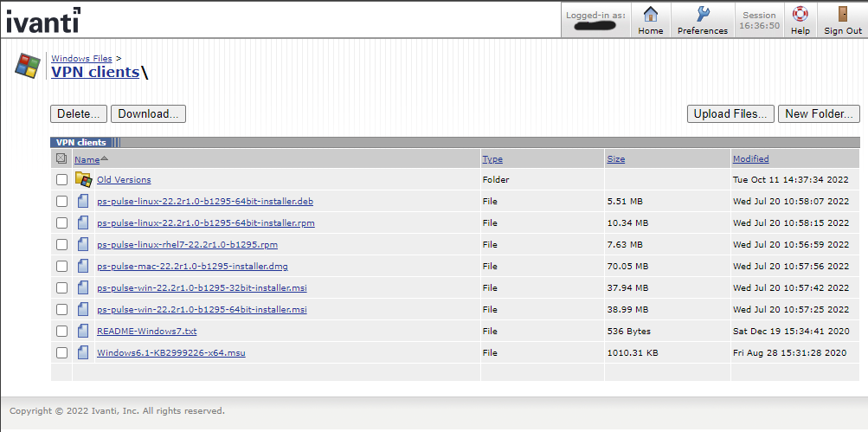
Task: Check the box for ps-pulse-linux 64bit-installer.deb
Action: pyautogui.click(x=61, y=201)
